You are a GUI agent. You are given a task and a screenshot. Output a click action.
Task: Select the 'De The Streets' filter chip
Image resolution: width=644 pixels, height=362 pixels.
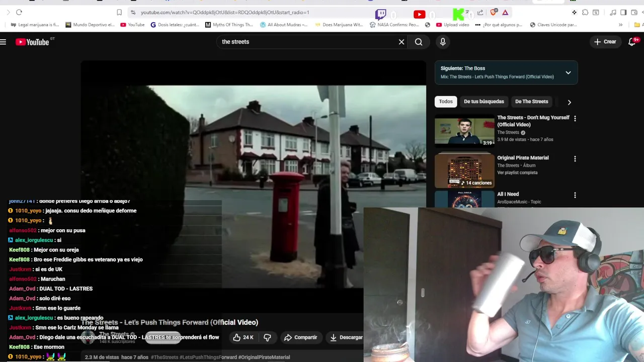[x=531, y=102]
